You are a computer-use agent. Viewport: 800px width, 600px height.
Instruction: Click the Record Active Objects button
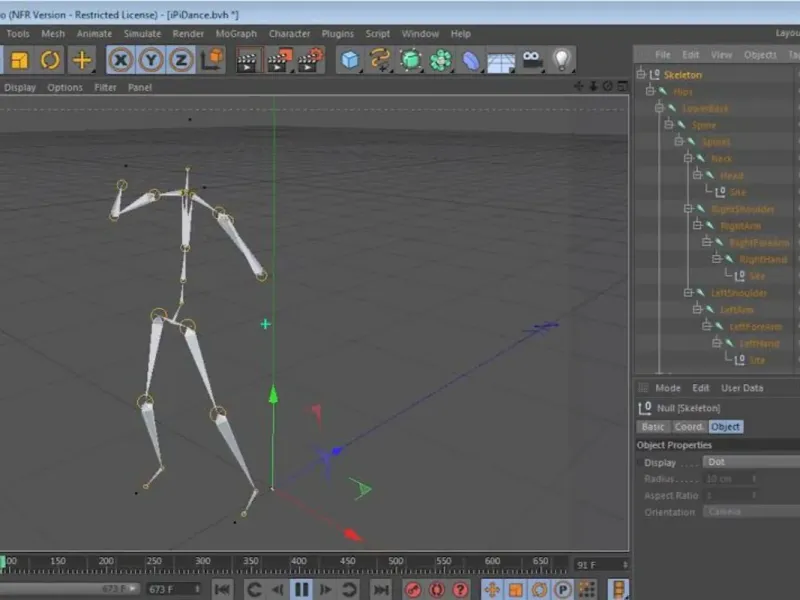point(412,590)
